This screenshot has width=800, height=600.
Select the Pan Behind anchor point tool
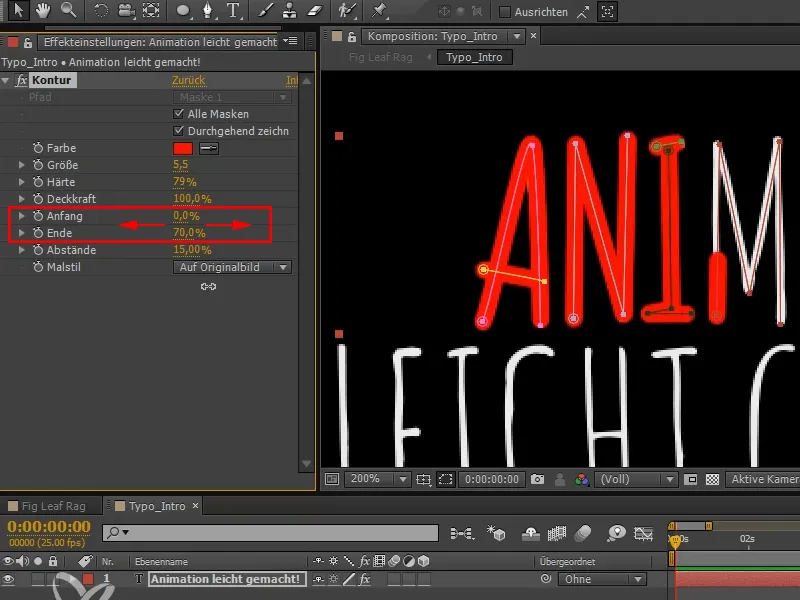[x=151, y=10]
